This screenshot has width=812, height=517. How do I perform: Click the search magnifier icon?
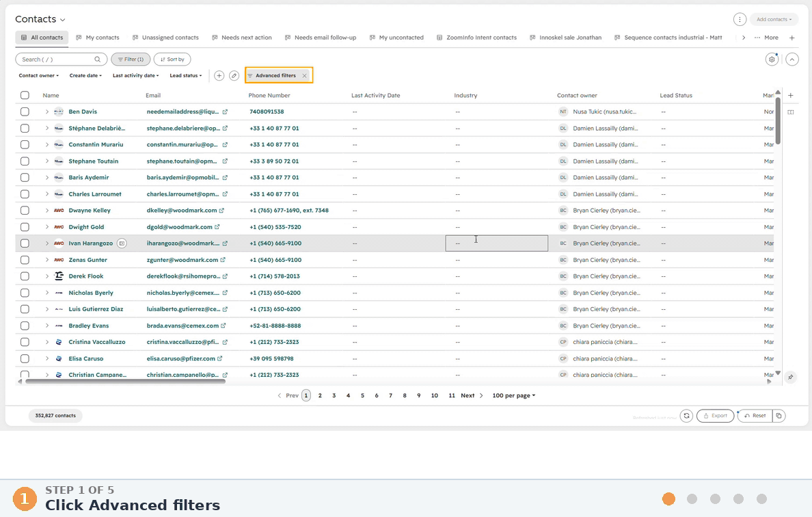97,59
